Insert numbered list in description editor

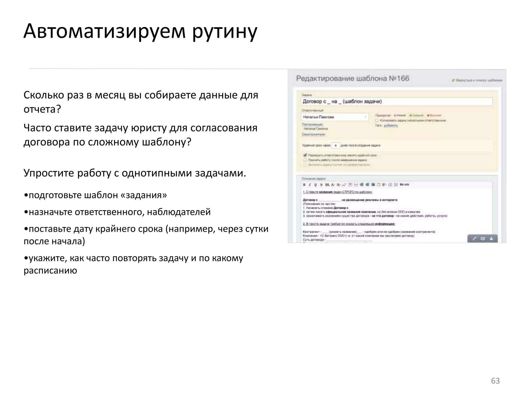point(390,185)
